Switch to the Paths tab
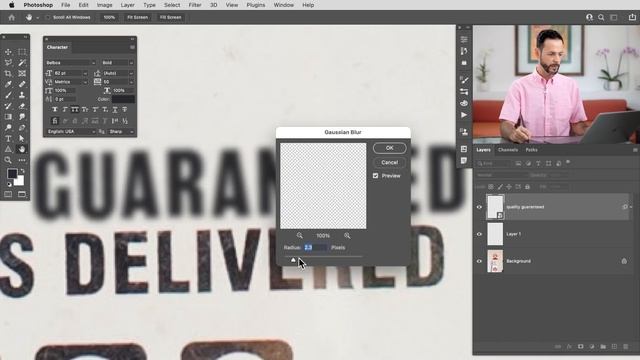This screenshot has height=360, width=640. tap(531, 150)
